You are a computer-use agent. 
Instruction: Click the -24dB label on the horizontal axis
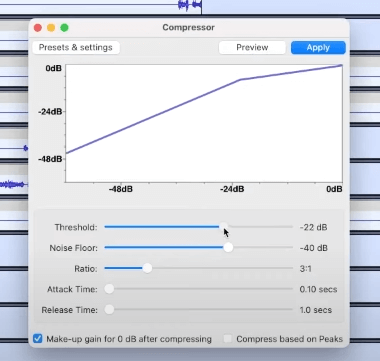(232, 189)
